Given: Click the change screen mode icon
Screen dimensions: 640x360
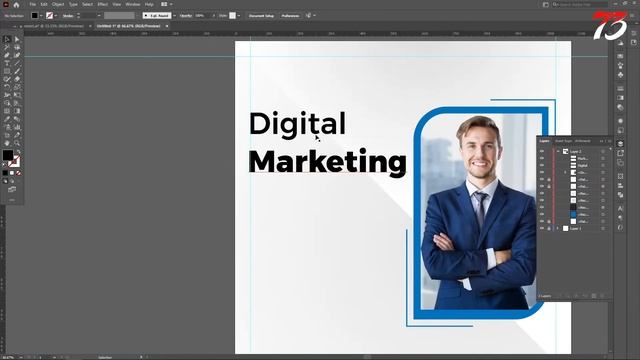Looking at the screenshot, I should point(12,189).
